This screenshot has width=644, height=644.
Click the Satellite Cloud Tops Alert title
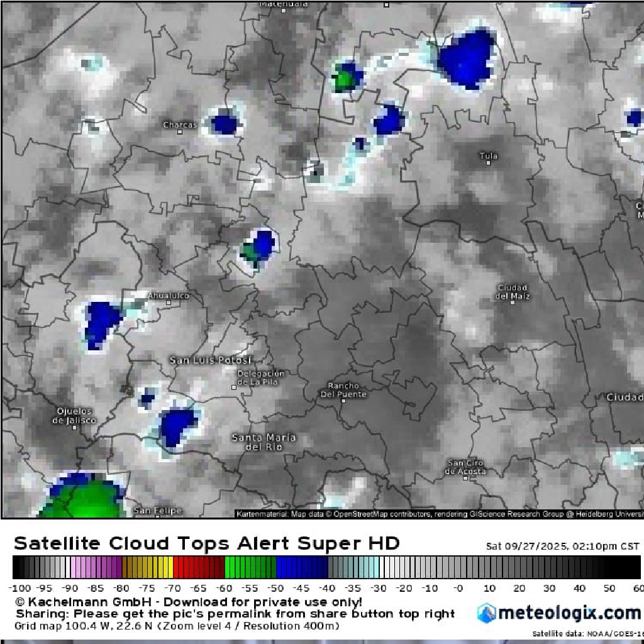[x=206, y=543]
